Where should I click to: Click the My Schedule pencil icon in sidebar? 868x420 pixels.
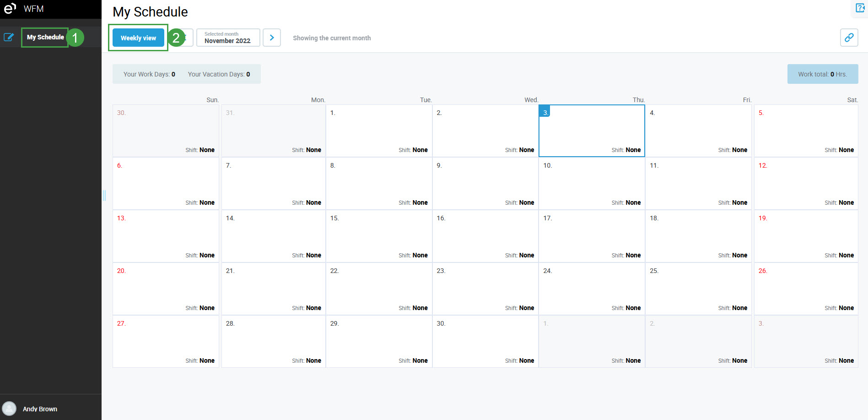(x=9, y=37)
